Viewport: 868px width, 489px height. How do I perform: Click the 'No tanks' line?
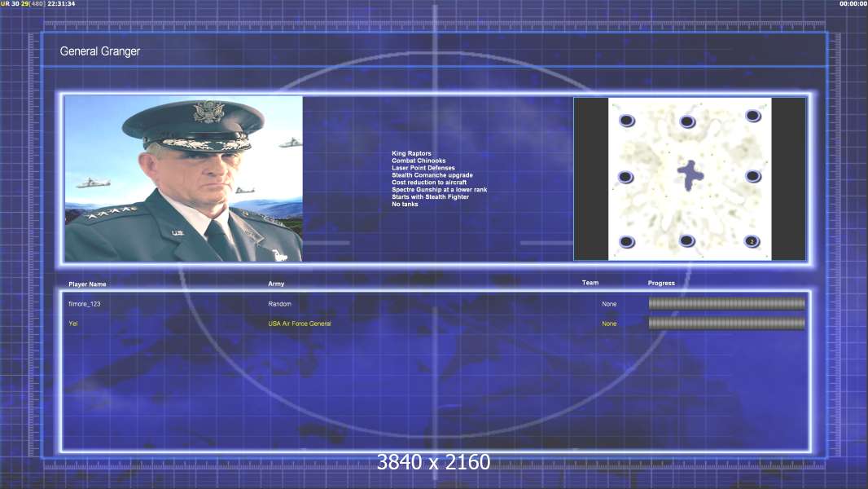(405, 204)
